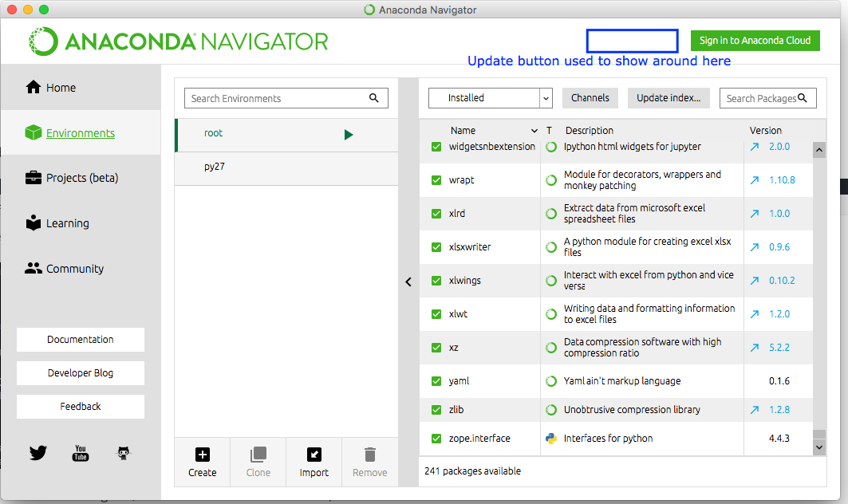848x504 pixels.
Task: Launch the root environment with play button
Action: pyautogui.click(x=349, y=134)
